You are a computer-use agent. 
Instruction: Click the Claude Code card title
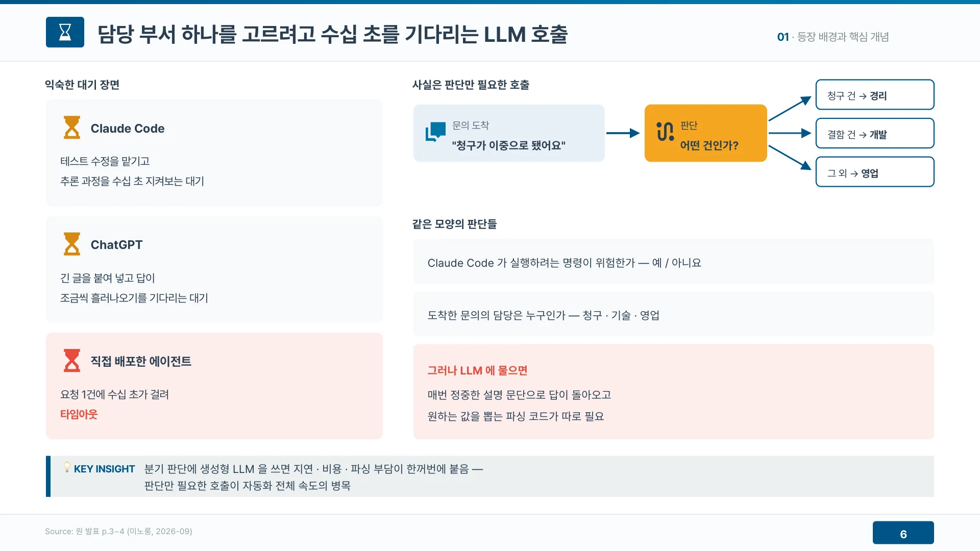click(x=128, y=129)
